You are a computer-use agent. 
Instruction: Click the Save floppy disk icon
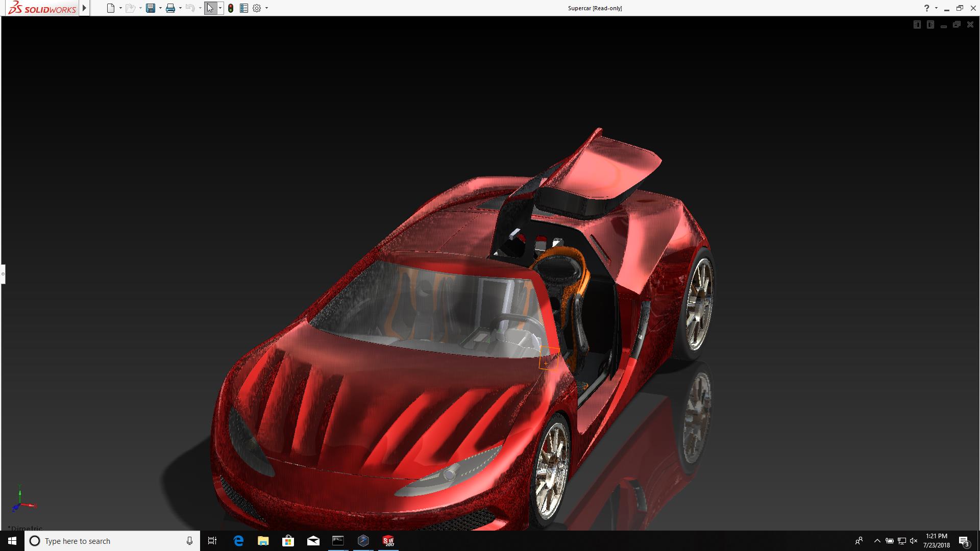150,8
